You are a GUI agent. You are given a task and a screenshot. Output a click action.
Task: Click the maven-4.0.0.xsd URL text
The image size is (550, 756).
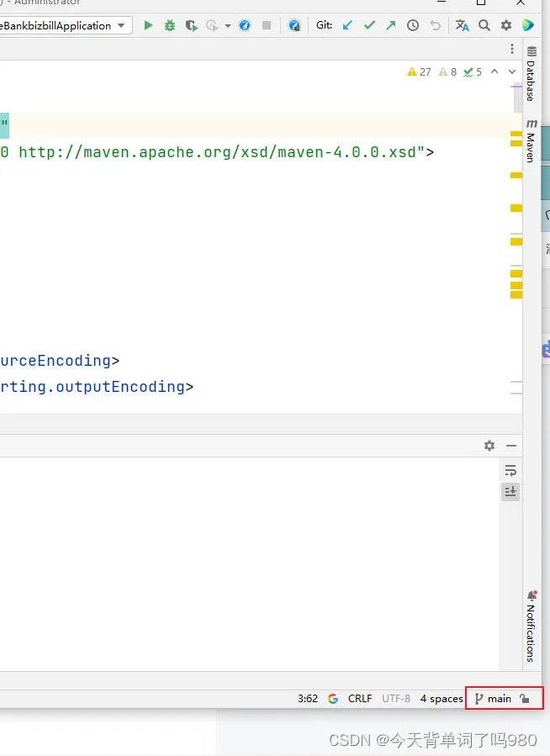click(222, 152)
